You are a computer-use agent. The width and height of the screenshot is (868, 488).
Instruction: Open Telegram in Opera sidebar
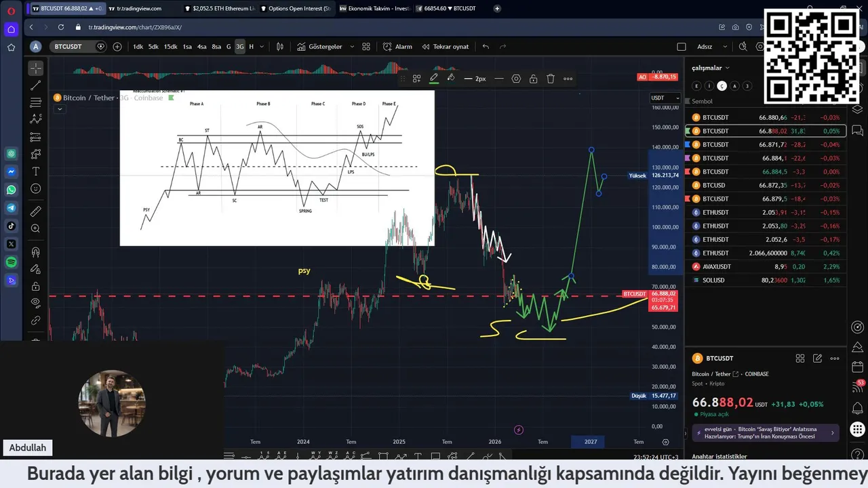click(x=12, y=208)
